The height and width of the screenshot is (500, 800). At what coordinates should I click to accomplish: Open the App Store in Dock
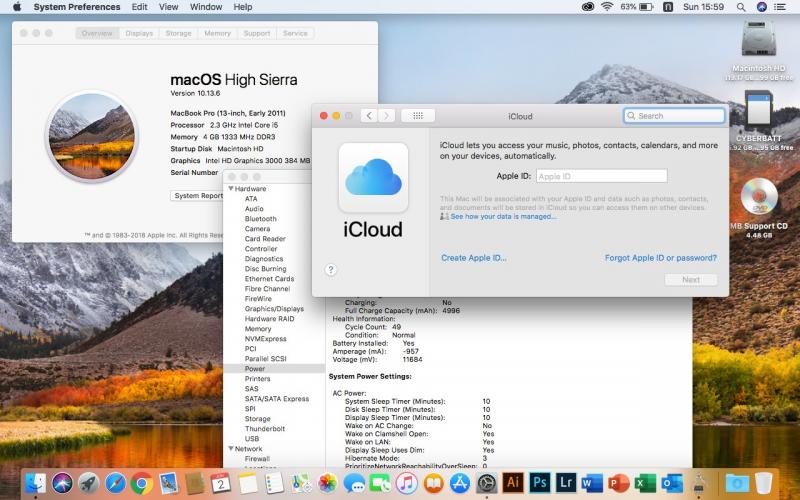click(x=460, y=483)
